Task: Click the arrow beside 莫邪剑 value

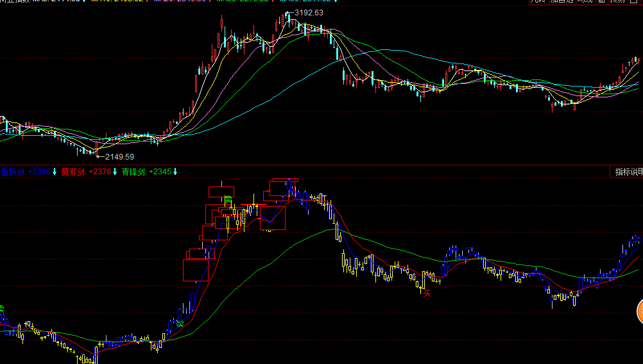Action: pyautogui.click(x=116, y=172)
